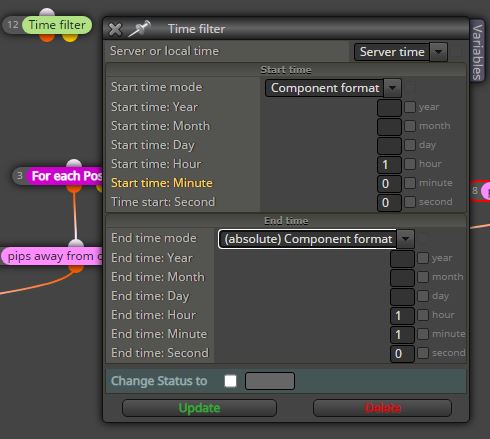Click orange output connector of Time filter node
The height and width of the screenshot is (439, 490).
tap(47, 37)
